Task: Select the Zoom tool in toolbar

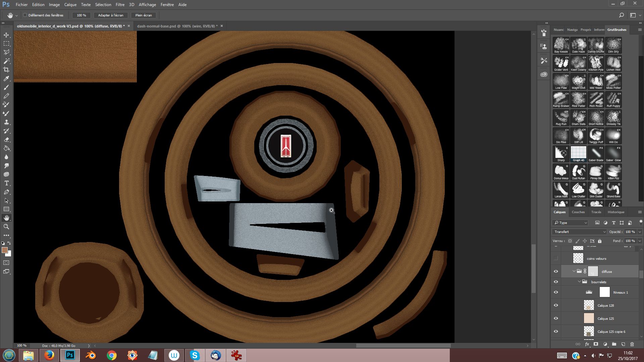Action: click(x=6, y=227)
